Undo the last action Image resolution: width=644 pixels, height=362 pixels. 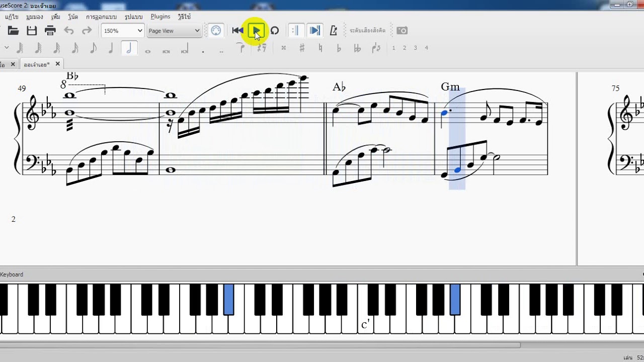69,31
